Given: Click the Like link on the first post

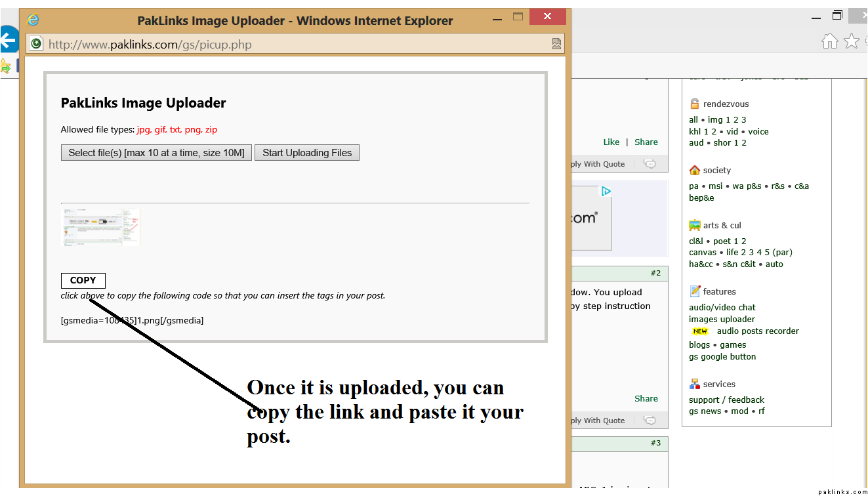Looking at the screenshot, I should pyautogui.click(x=611, y=142).
